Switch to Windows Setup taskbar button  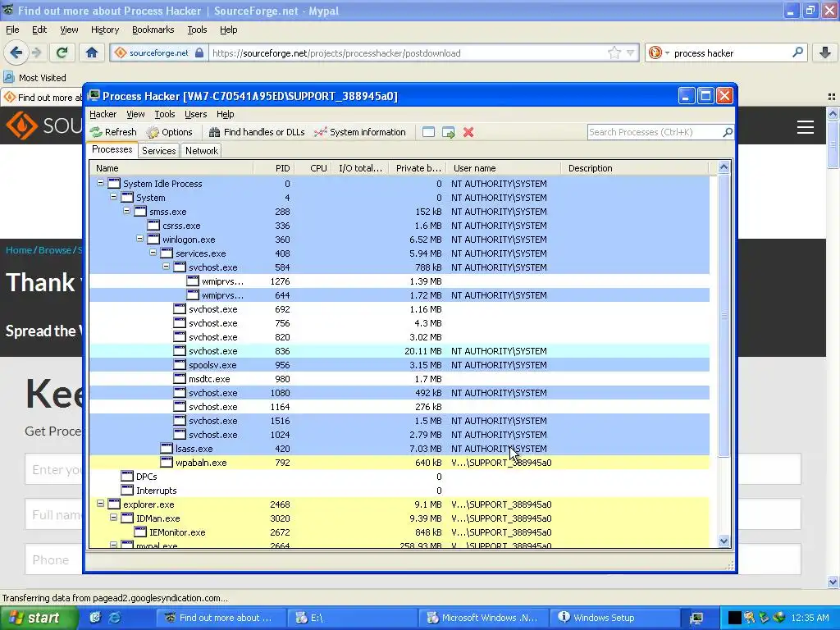[614, 618]
